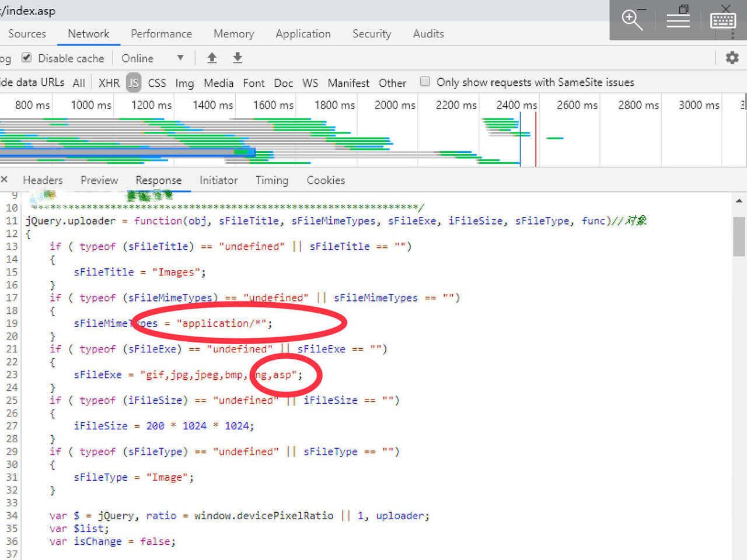Filter requests by CSS
747x560 pixels.
tap(156, 83)
